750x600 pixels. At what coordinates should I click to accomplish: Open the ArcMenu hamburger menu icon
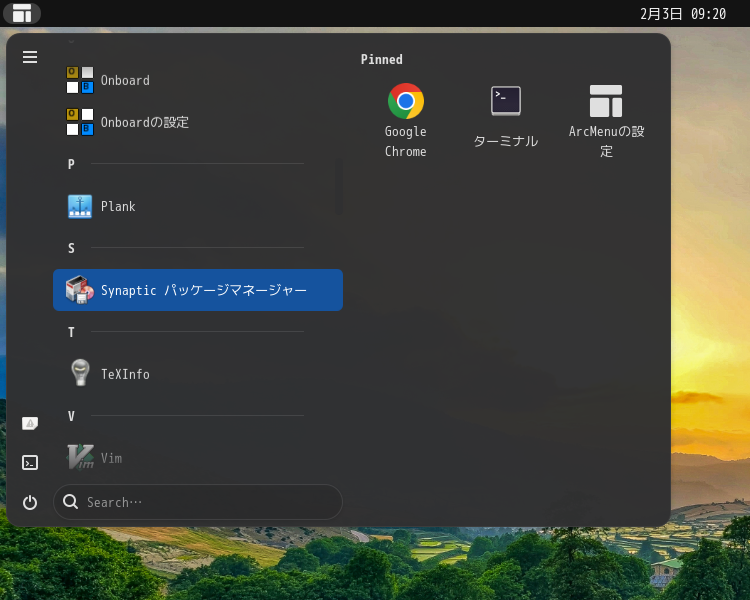[30, 57]
